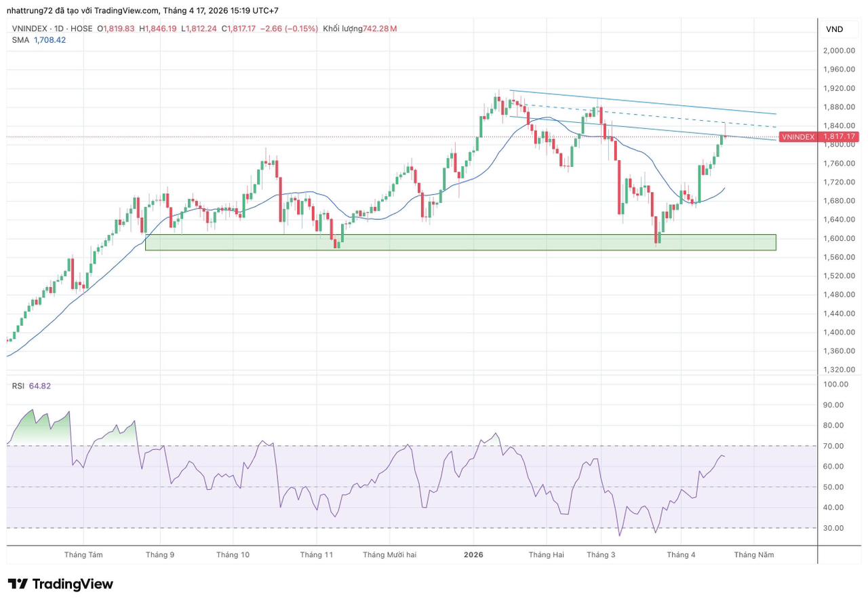Screen dimensions: 868x604
Task: Click the Tháng Mười hai time label
Action: (389, 554)
